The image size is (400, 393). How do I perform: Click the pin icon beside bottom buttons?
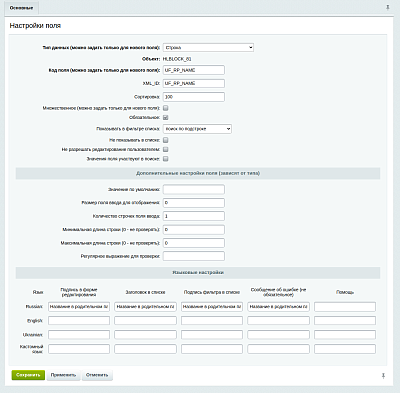(x=383, y=376)
